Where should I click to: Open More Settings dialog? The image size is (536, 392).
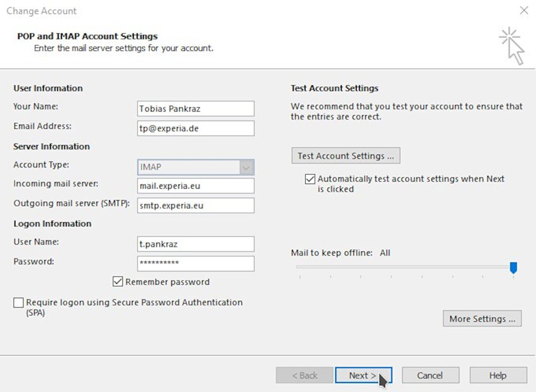pos(482,318)
